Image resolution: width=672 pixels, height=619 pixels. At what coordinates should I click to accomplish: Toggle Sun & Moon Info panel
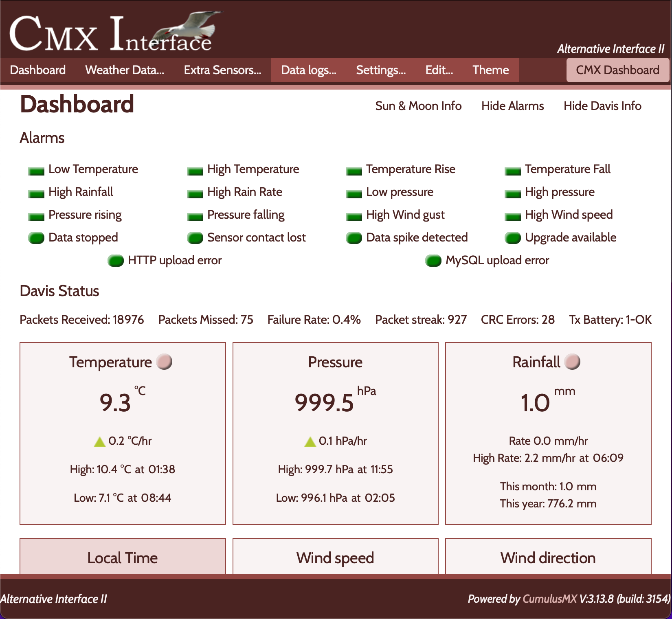(x=418, y=106)
